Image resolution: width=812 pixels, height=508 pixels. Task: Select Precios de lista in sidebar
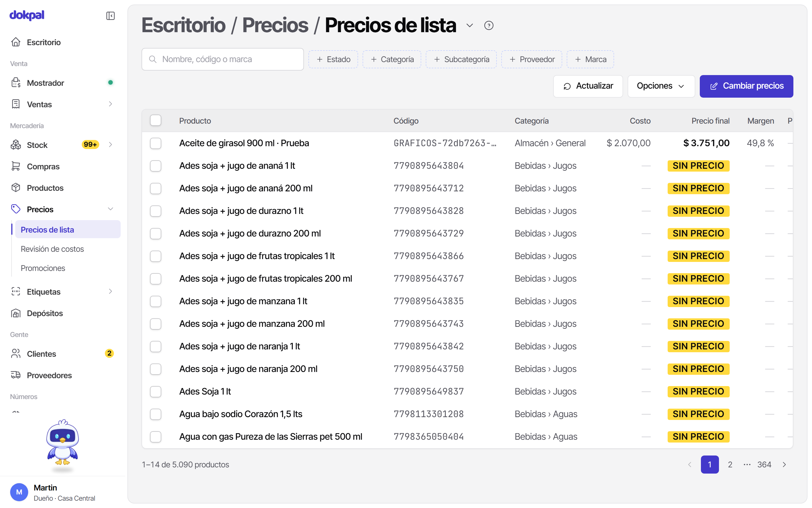tap(68, 229)
